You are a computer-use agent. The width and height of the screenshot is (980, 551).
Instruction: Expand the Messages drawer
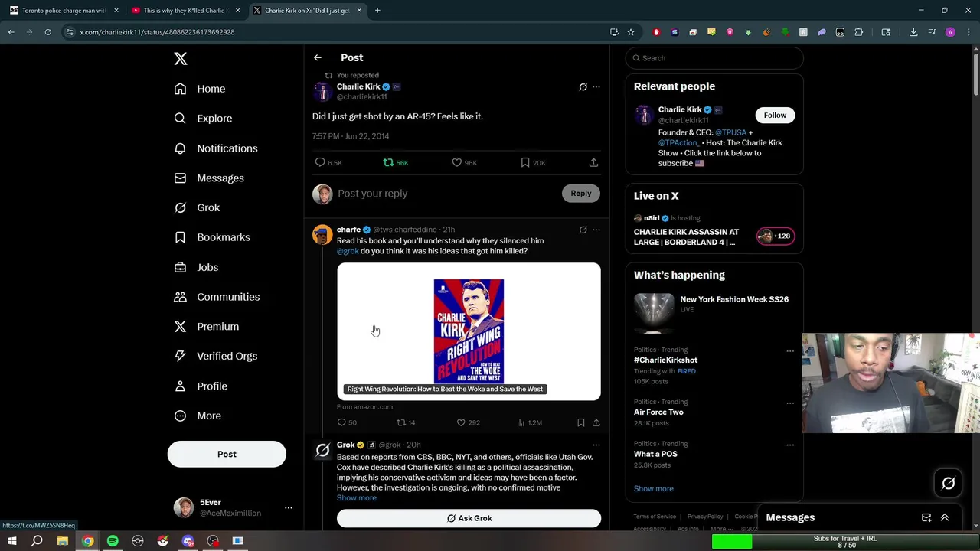tap(945, 518)
